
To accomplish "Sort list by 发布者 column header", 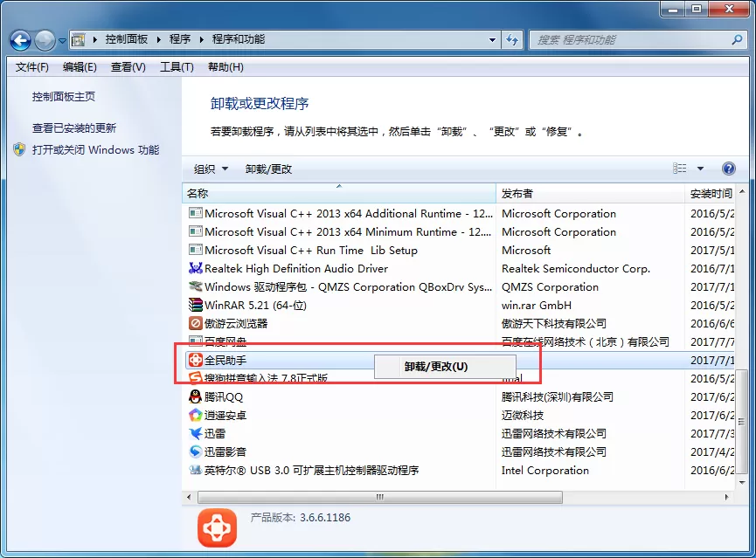I will pyautogui.click(x=590, y=194).
